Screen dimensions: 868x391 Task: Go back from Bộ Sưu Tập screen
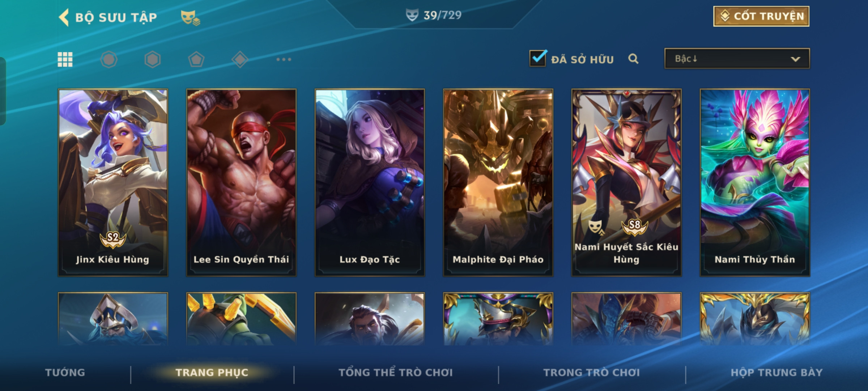[64, 17]
